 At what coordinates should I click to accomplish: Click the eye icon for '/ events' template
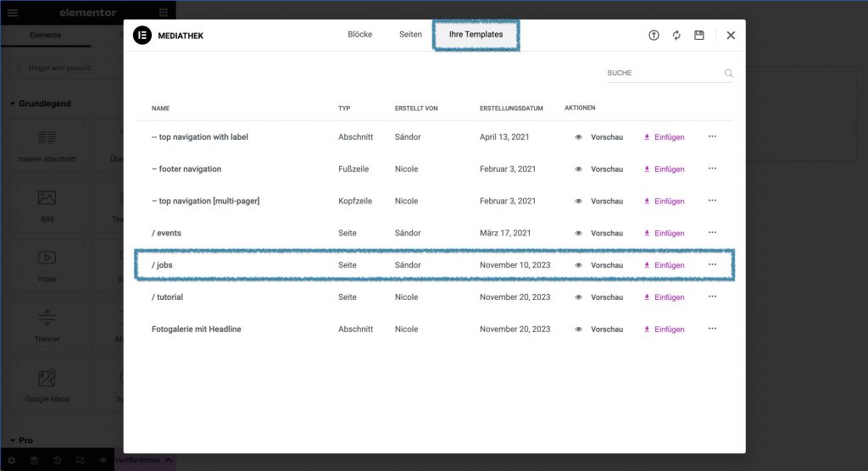pos(579,233)
